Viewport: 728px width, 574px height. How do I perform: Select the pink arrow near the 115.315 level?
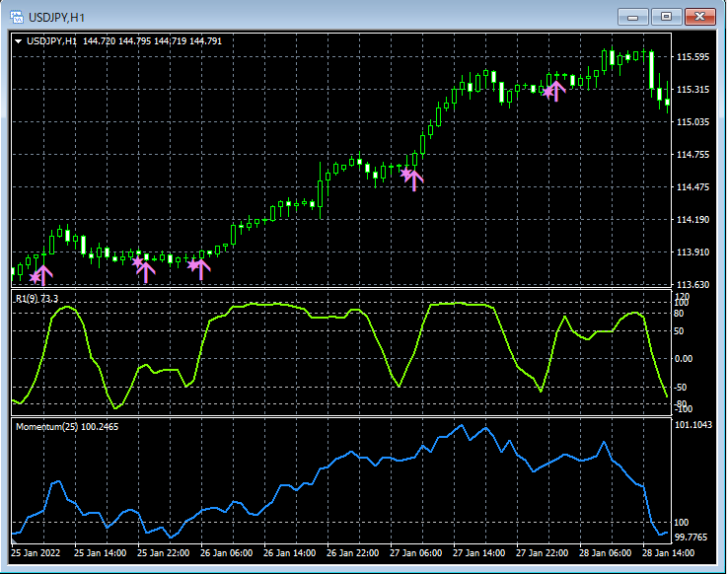(x=556, y=90)
